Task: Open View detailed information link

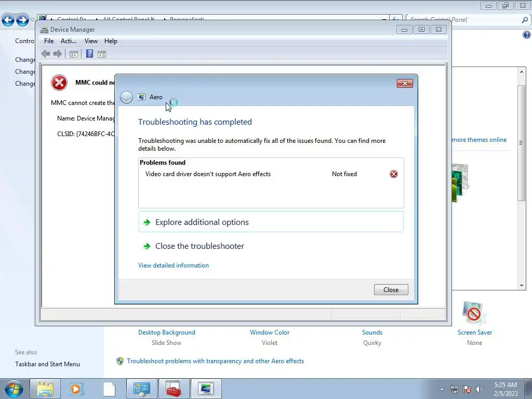Action: (174, 265)
